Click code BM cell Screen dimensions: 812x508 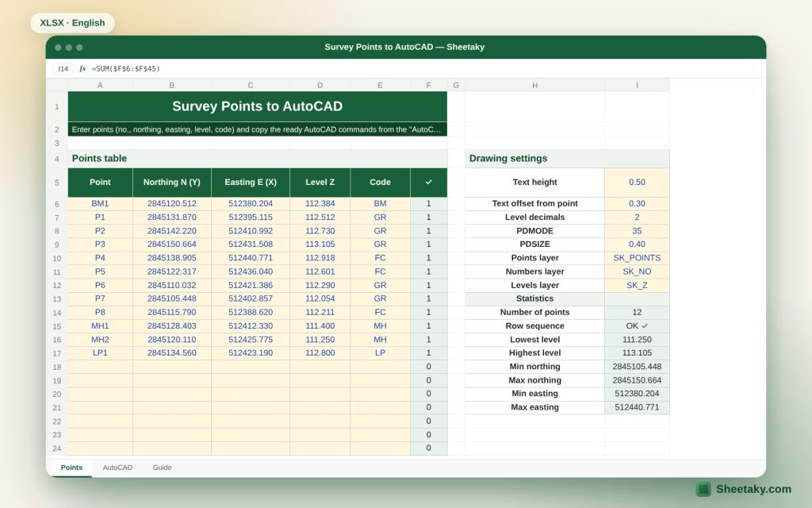click(380, 204)
